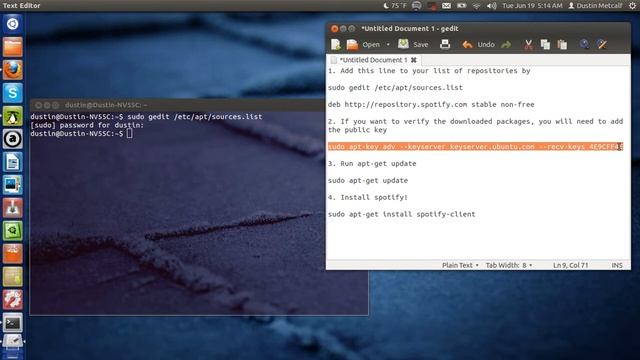Toggle the INS insert mode indicator
The height and width of the screenshot is (360, 640).
617,265
